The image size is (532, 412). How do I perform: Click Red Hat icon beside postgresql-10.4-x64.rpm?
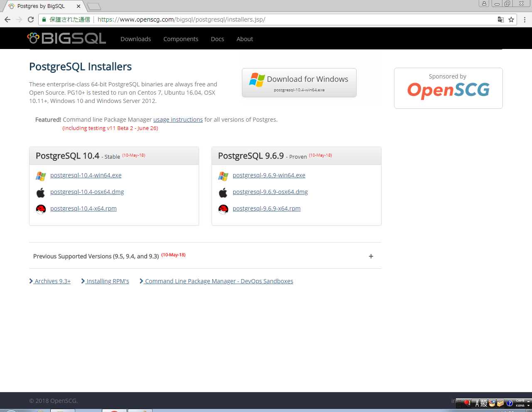click(41, 209)
